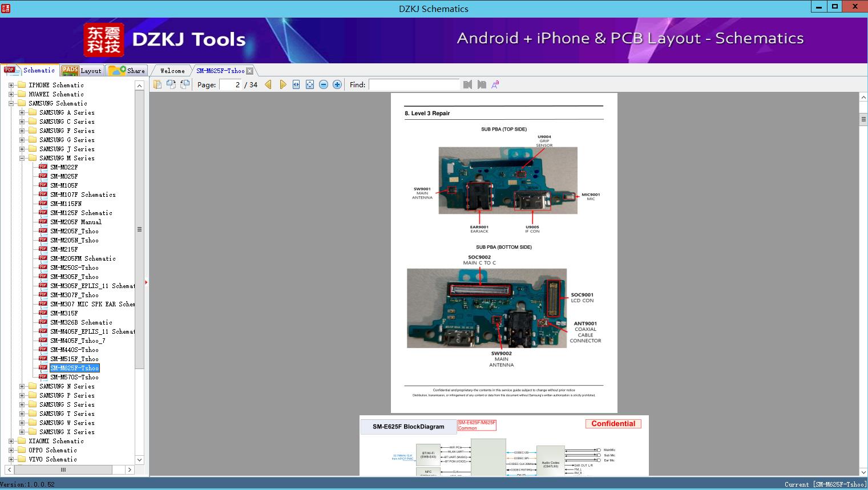Click the small red arrow to collapse the sidebar
Screen dimensions: 868x490
146,282
